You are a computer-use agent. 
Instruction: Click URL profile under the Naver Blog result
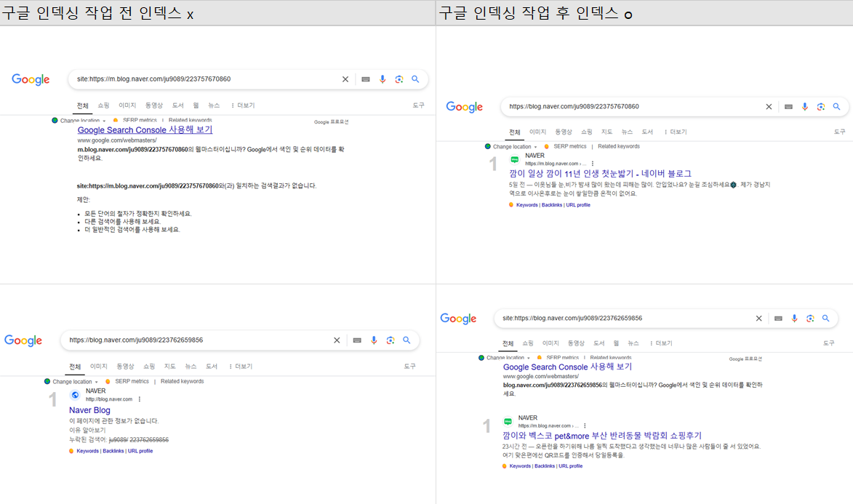[140, 451]
